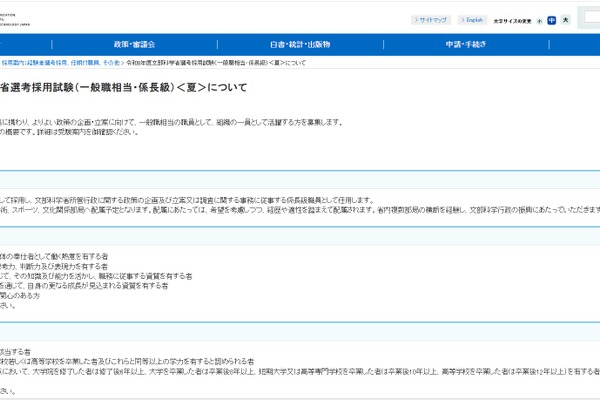600x400 pixels.
Task: Open the 政策・審議会 menu
Action: [x=134, y=44]
